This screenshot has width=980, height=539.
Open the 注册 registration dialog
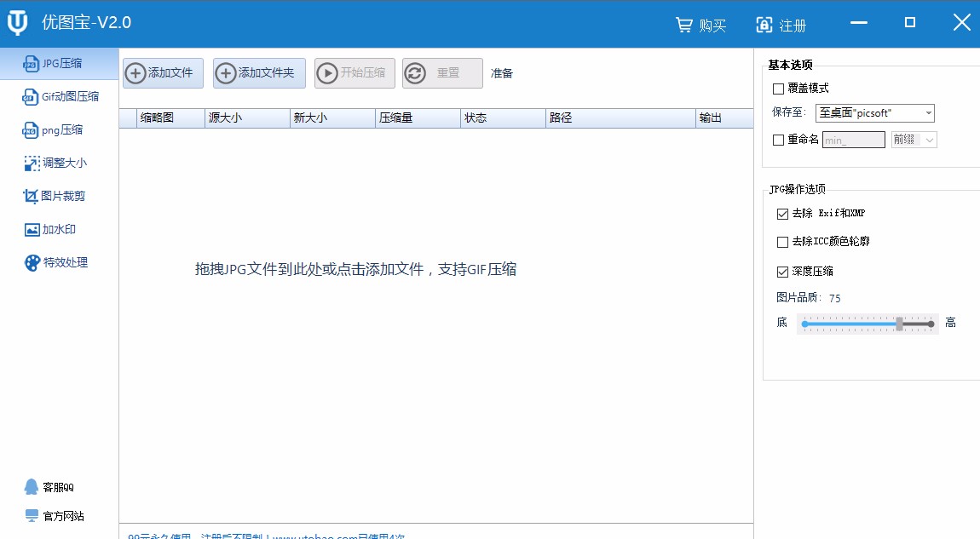pyautogui.click(x=779, y=25)
